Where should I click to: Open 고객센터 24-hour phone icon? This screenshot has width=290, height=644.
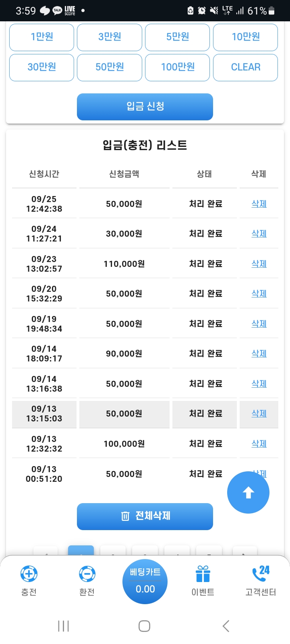(x=261, y=574)
